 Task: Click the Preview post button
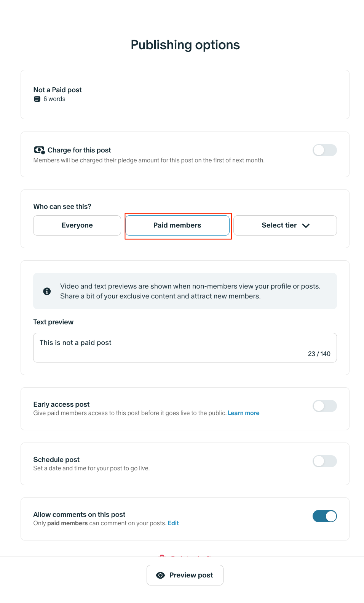[x=185, y=575]
